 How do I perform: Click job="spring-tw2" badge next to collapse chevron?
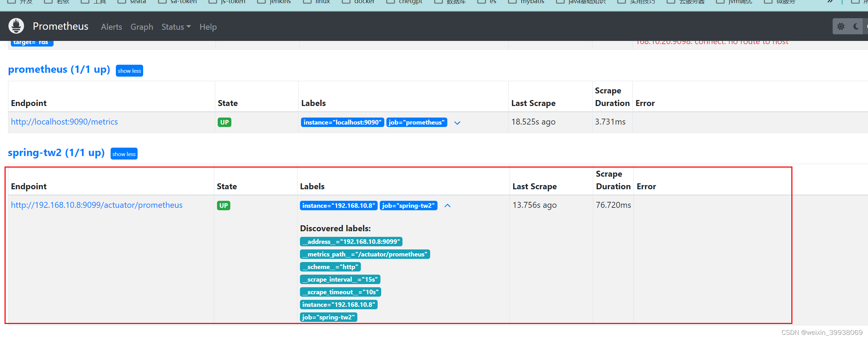coord(408,205)
